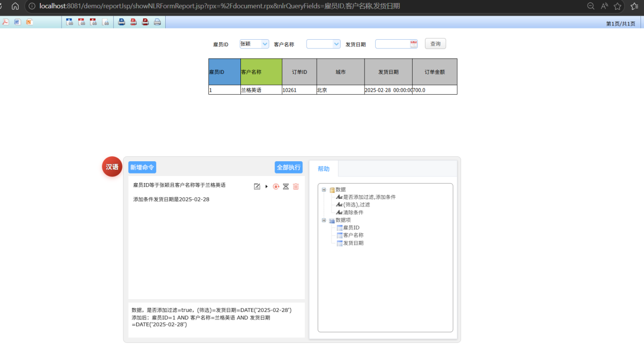
Task: Click the read aloud icon in address bar
Action: pos(604,6)
